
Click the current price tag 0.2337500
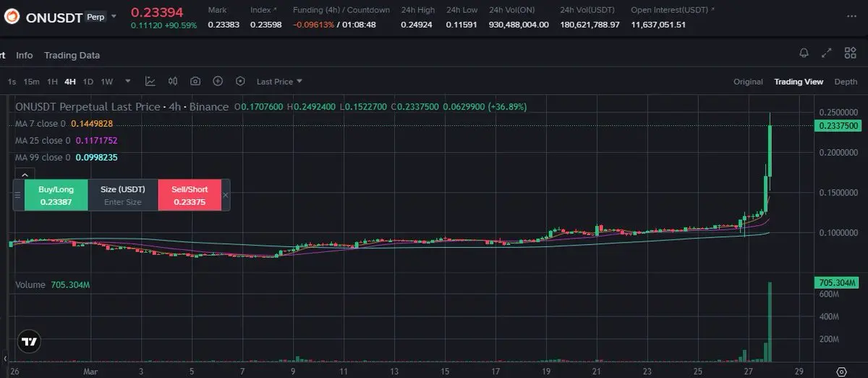(x=838, y=125)
